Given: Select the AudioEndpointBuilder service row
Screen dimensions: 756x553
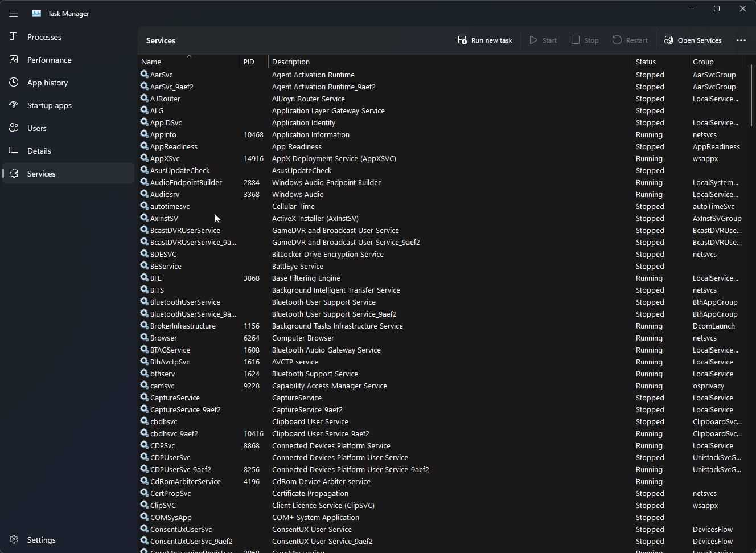Looking at the screenshot, I should pyautogui.click(x=443, y=182).
